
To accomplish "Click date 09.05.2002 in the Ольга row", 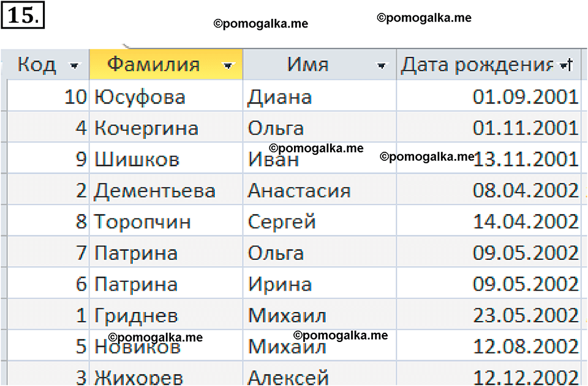I will (x=489, y=251).
